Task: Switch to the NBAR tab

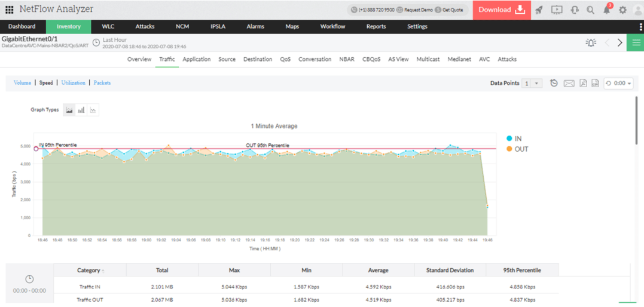Action: (346, 59)
